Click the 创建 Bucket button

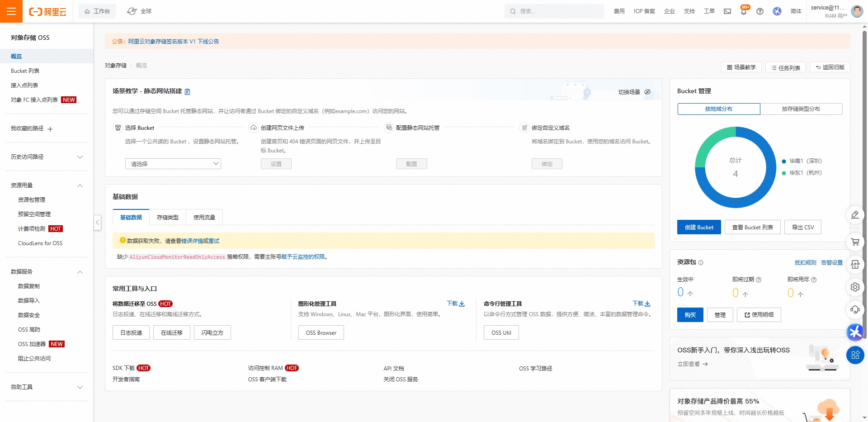[x=699, y=227]
